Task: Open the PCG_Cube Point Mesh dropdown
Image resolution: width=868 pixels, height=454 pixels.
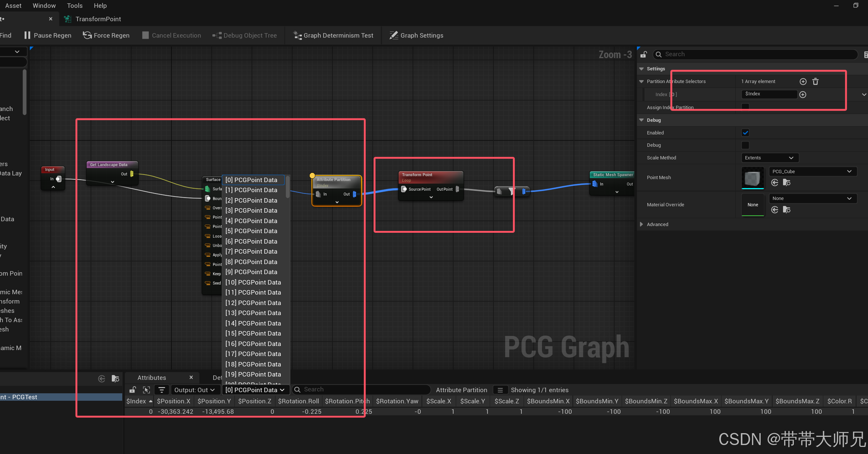Action: coord(812,171)
